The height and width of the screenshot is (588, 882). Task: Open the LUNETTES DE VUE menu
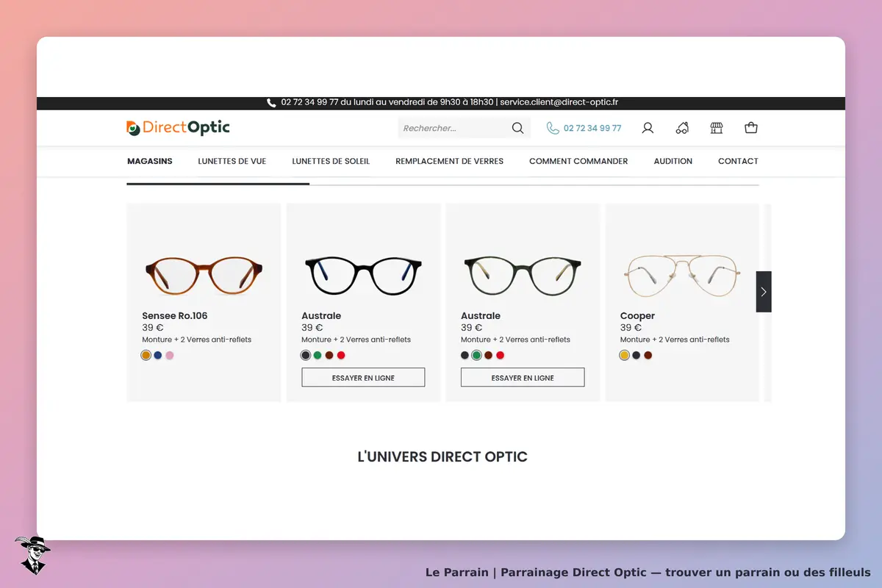(232, 161)
